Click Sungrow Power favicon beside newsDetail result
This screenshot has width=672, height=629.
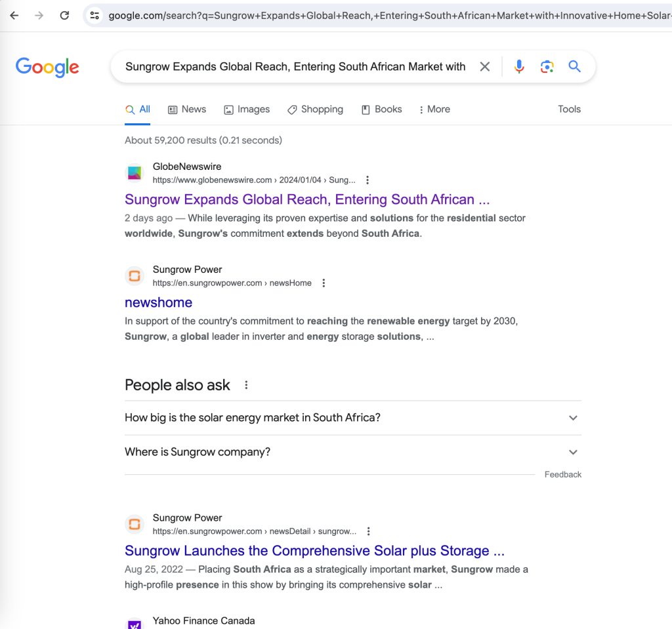tap(135, 524)
